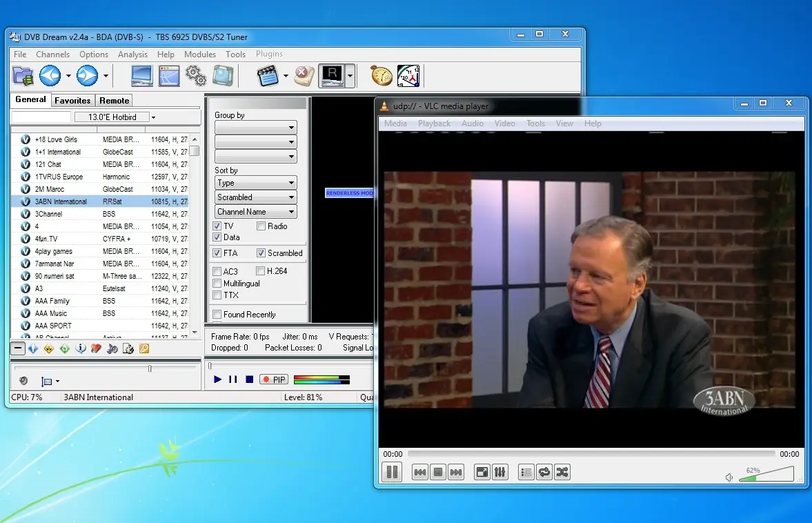Toggle VLC fullscreen button

coord(482,472)
